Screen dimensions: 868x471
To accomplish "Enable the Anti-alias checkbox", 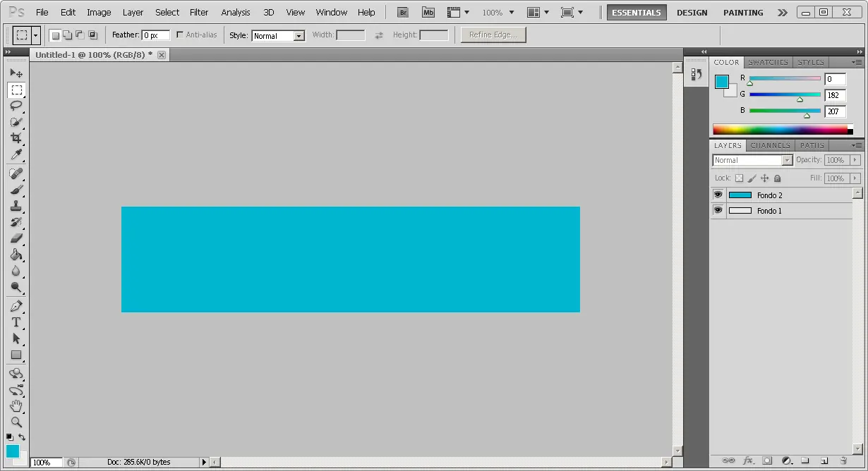I will tap(181, 34).
